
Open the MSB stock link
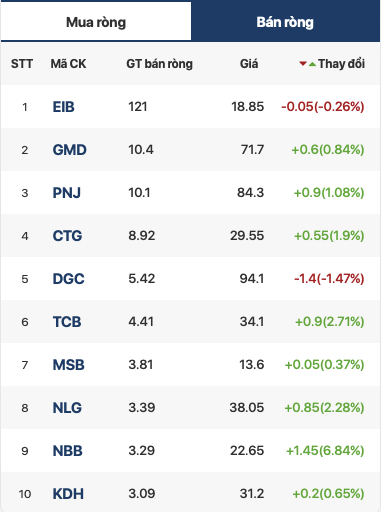click(68, 365)
